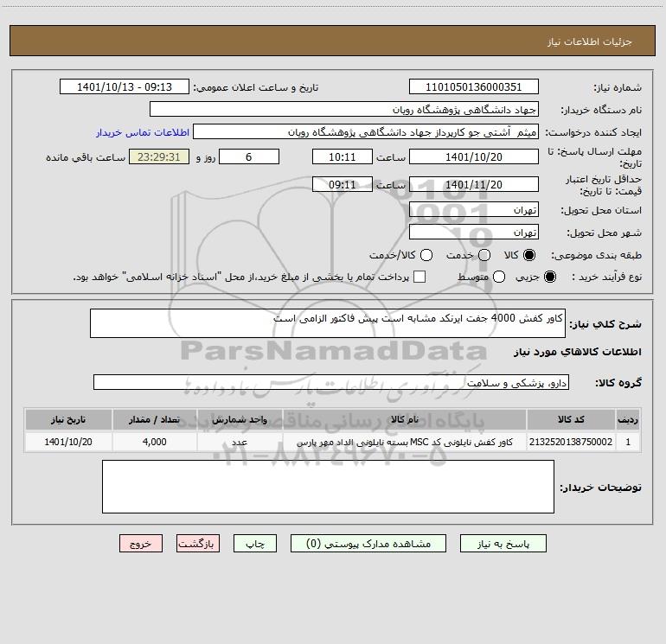Click the خروج exit button
The height and width of the screenshot is (644, 666).
tap(141, 544)
